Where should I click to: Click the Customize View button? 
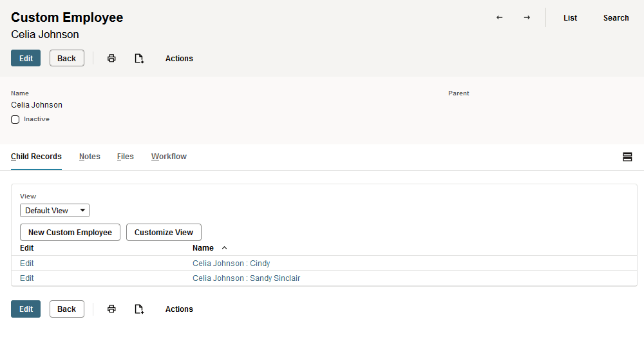(x=164, y=232)
